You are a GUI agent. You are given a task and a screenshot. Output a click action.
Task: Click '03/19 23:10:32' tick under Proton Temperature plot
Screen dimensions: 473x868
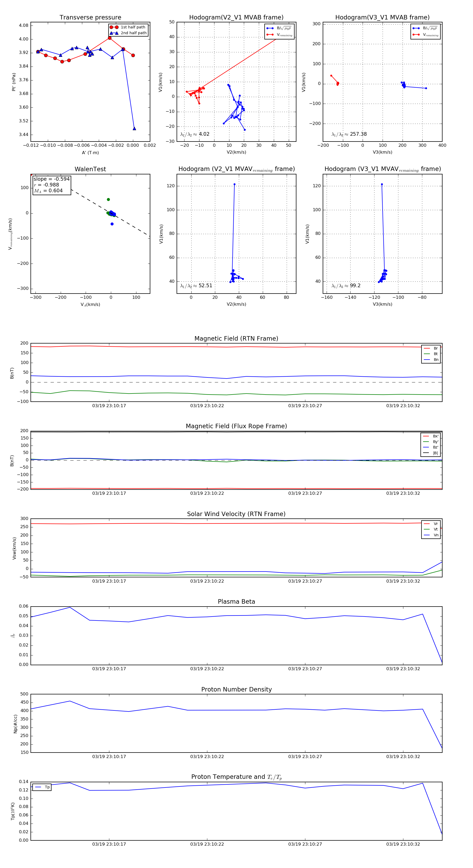tap(403, 844)
